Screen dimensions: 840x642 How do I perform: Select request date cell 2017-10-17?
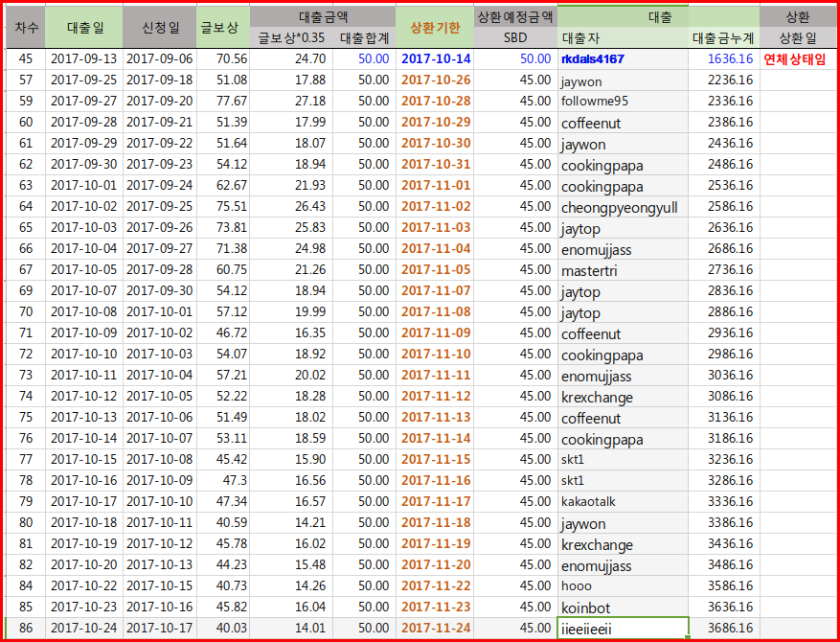[x=160, y=628]
